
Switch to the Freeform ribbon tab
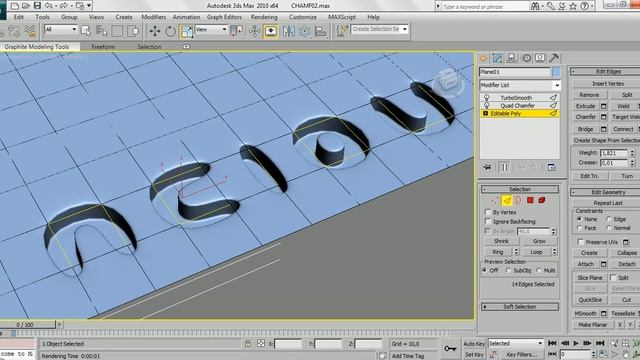click(x=103, y=47)
